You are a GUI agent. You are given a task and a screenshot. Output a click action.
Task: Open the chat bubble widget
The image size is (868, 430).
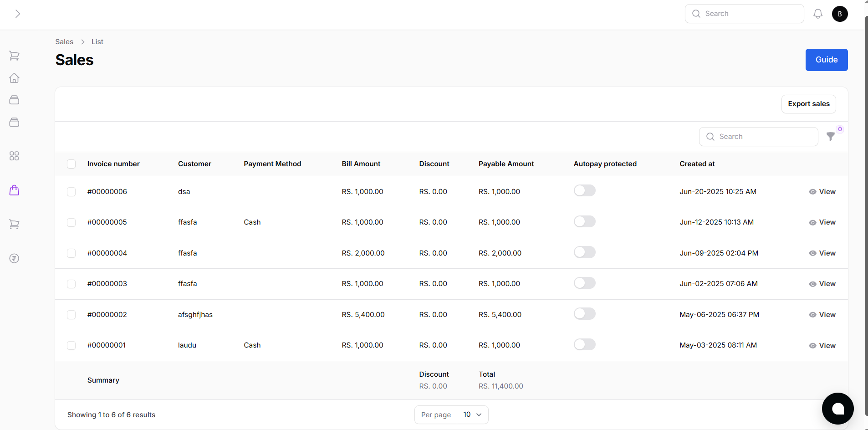838,409
